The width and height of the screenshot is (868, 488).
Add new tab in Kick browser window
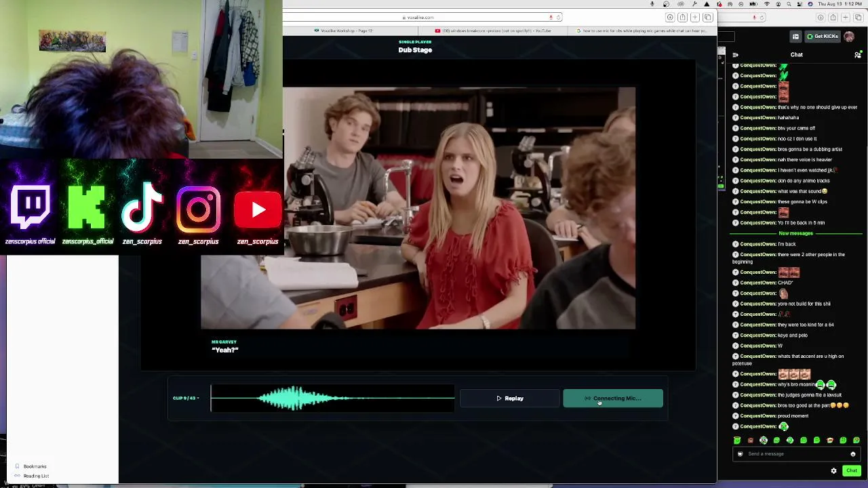tap(846, 18)
